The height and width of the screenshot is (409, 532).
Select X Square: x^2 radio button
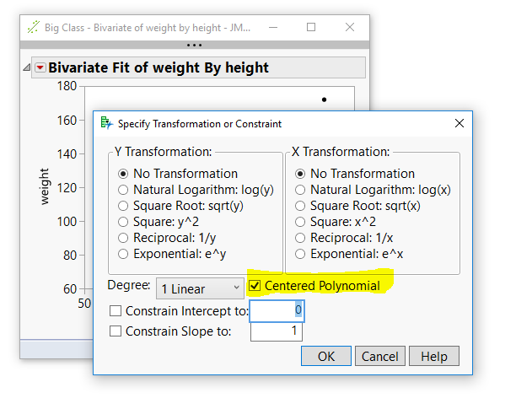pos(301,222)
